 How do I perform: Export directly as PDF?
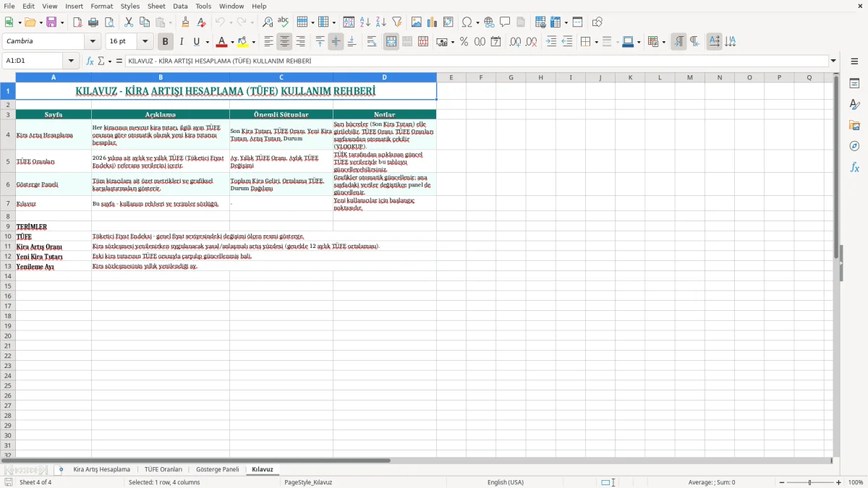pyautogui.click(x=77, y=22)
